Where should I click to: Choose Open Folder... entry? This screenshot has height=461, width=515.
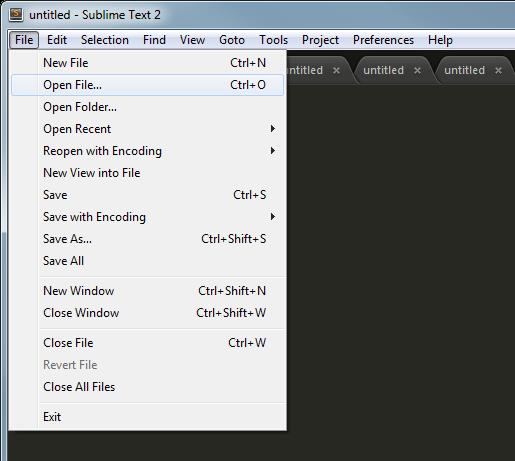click(147, 107)
